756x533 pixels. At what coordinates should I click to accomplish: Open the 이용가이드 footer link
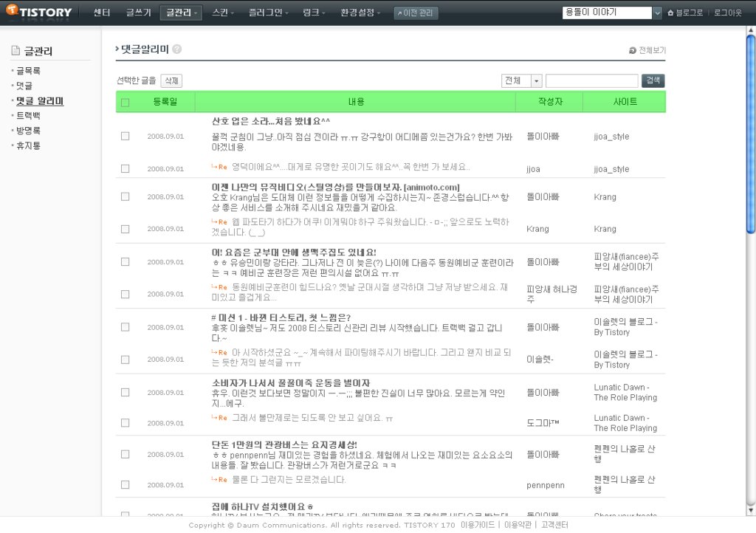point(478,525)
